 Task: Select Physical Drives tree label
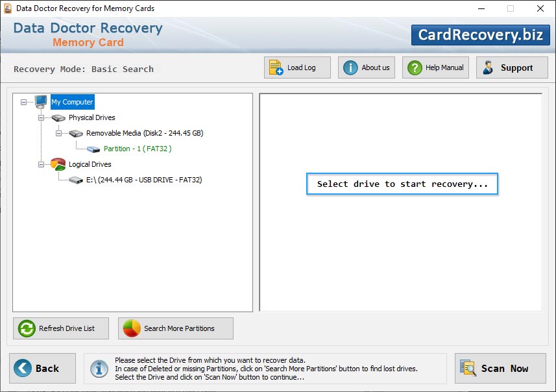92,117
